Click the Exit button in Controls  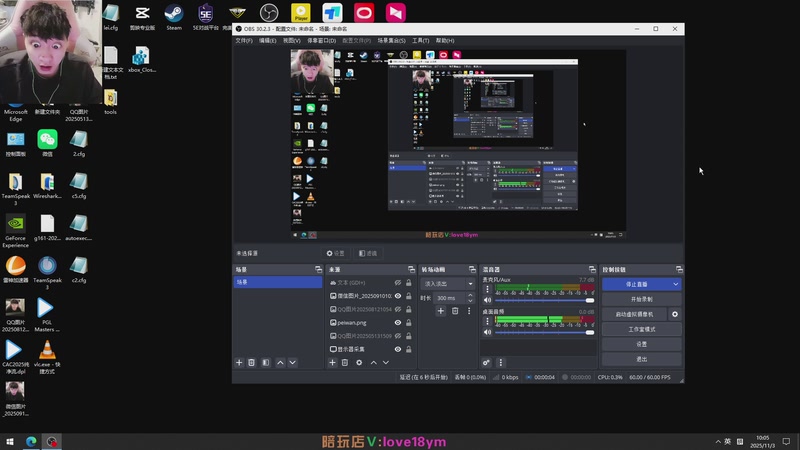(x=641, y=359)
